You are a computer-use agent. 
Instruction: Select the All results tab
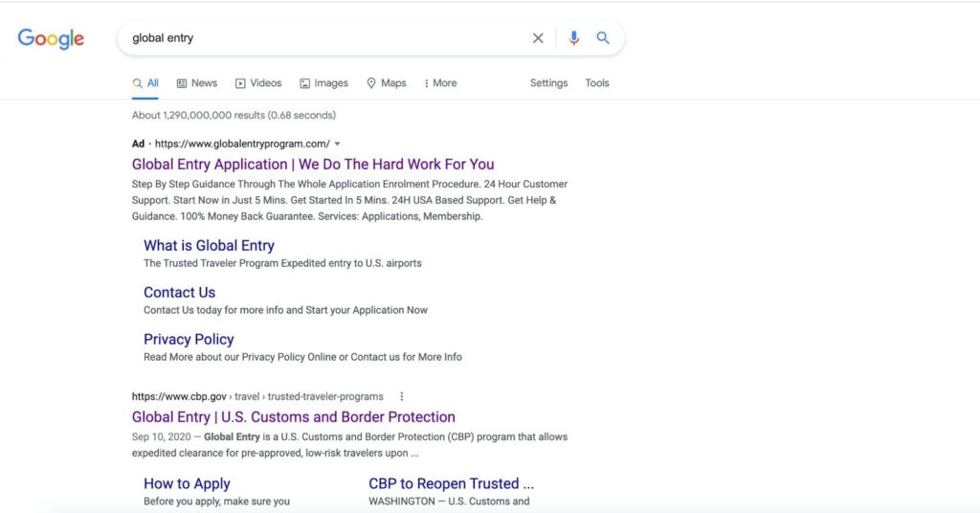(145, 83)
